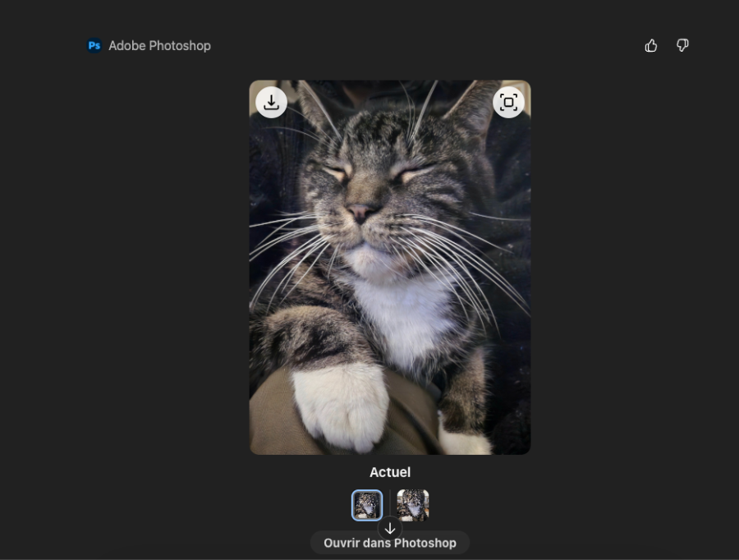Give a thumbs up rating
This screenshot has height=560, width=739.
point(651,46)
